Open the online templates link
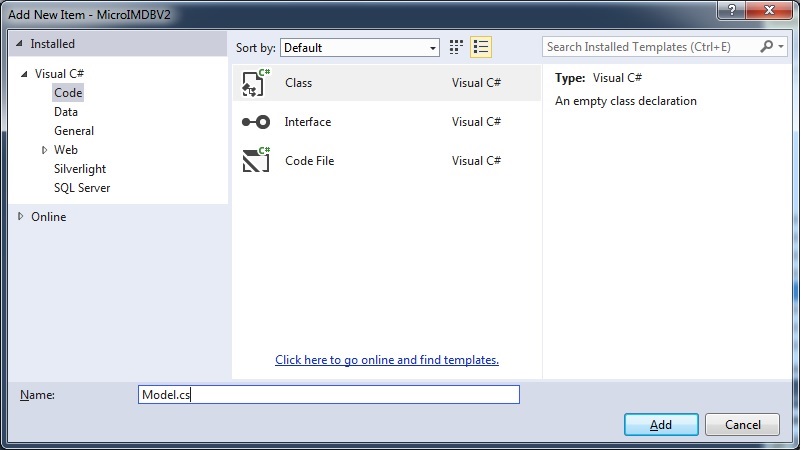The image size is (801, 450). (387, 360)
